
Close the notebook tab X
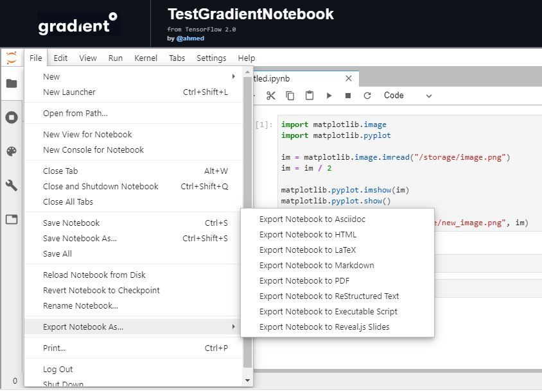coord(349,78)
